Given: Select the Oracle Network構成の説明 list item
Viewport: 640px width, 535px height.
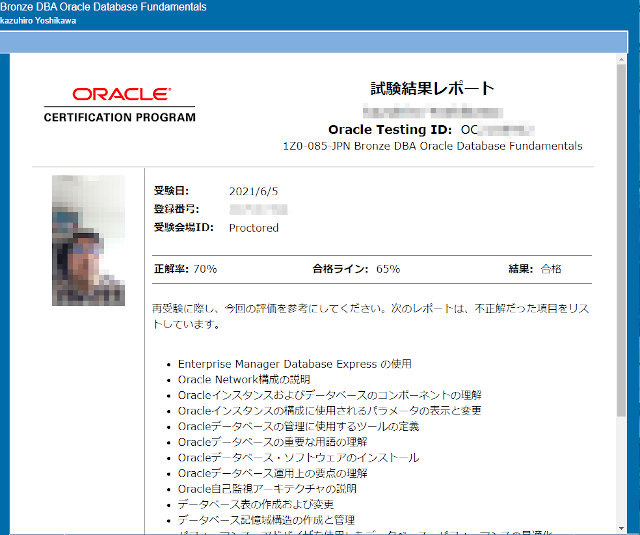Looking at the screenshot, I should 244,380.
